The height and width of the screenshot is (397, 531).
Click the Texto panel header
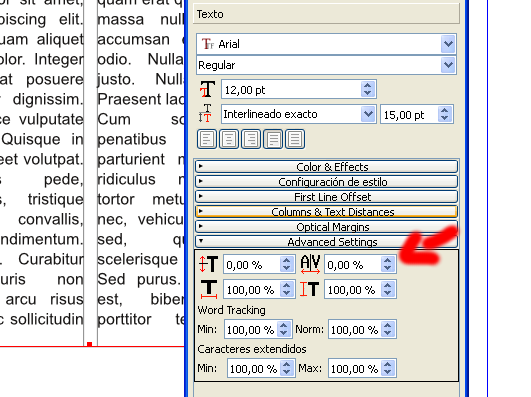(326, 14)
